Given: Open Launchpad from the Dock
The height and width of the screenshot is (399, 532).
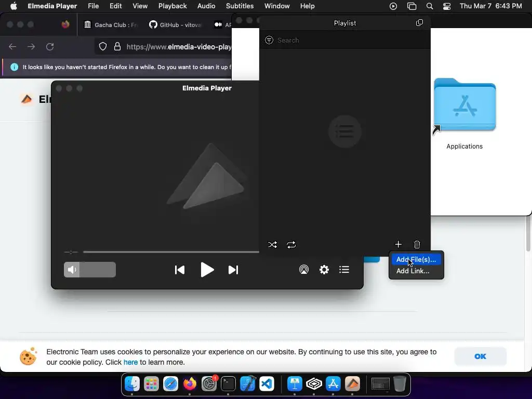Looking at the screenshot, I should 151,384.
